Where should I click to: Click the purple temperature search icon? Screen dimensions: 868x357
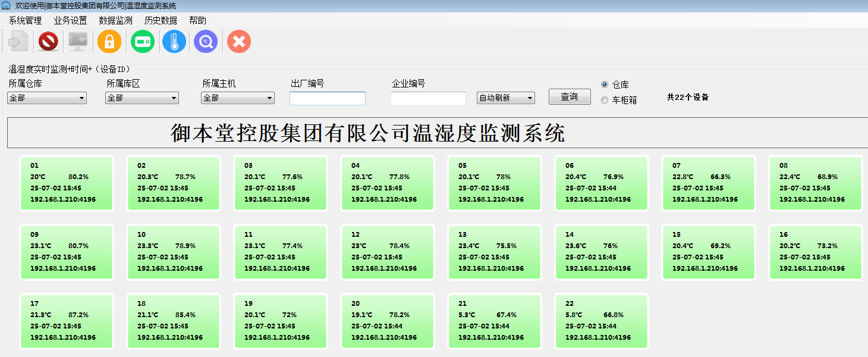point(206,42)
